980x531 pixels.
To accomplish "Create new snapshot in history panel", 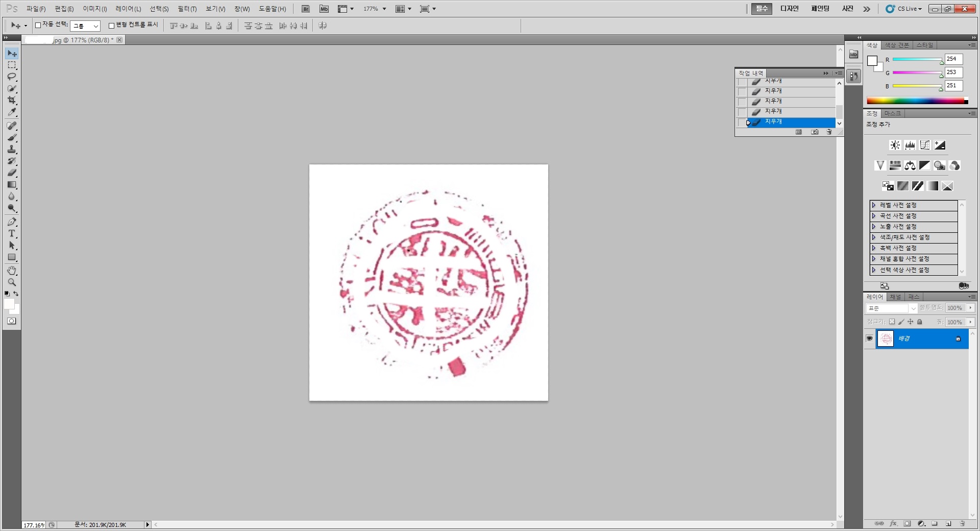I will 815,132.
